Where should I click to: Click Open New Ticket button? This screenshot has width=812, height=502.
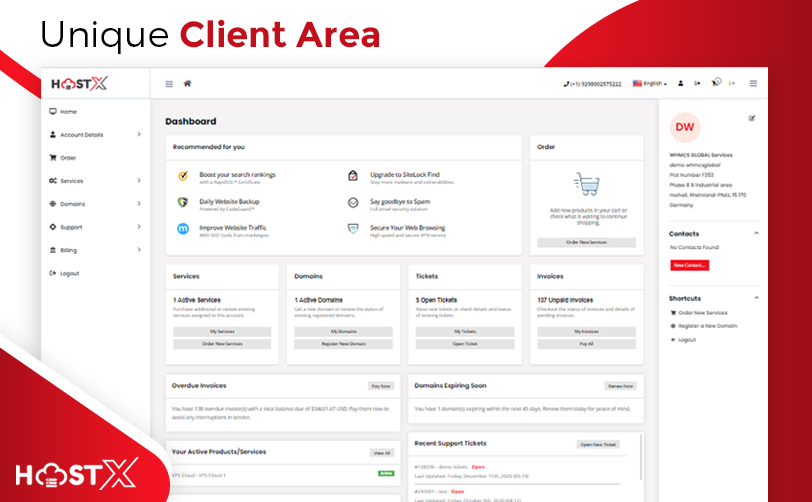click(598, 444)
